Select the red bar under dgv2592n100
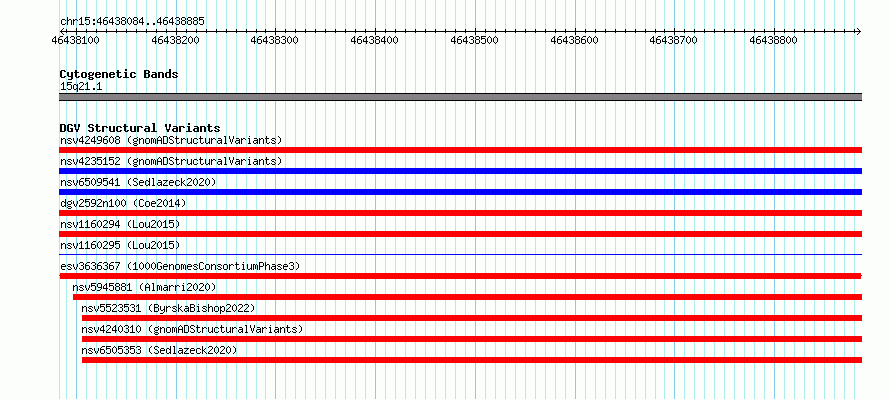Screen dimensions: 890x399 pos(460,213)
